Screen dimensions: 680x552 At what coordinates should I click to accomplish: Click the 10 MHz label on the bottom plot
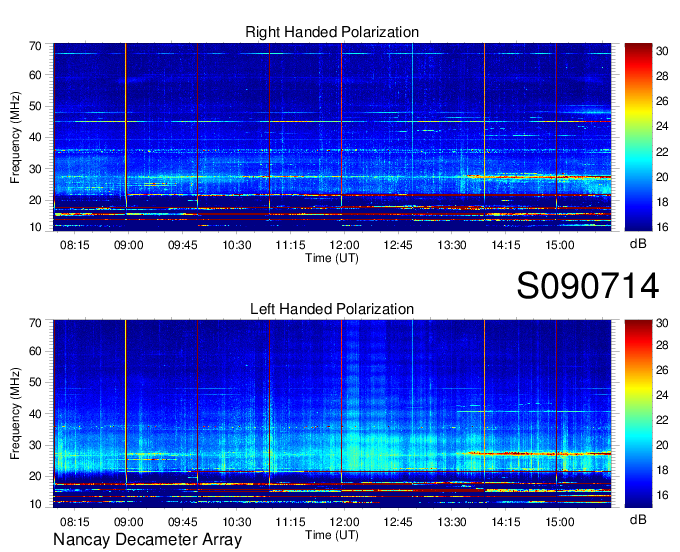(35, 504)
